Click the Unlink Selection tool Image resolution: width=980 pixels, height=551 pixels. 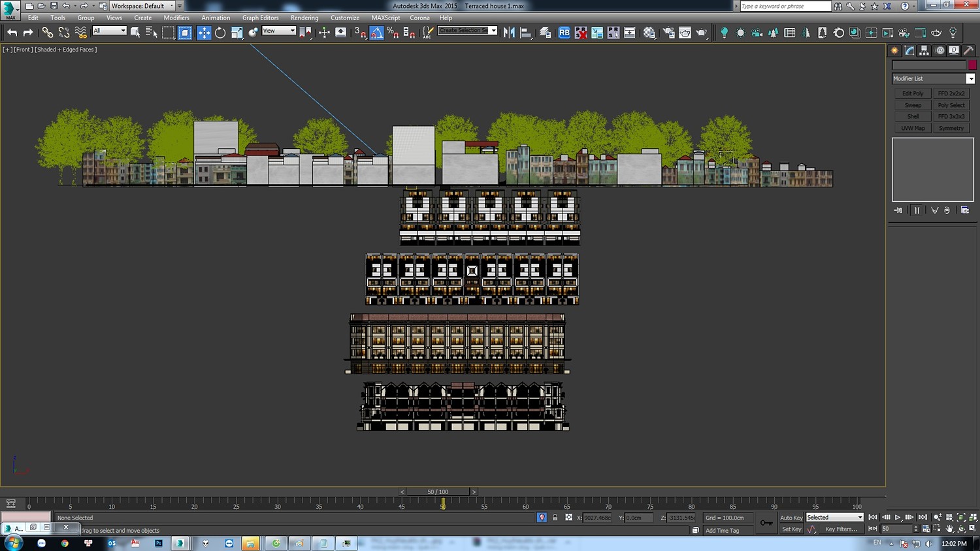coord(64,32)
